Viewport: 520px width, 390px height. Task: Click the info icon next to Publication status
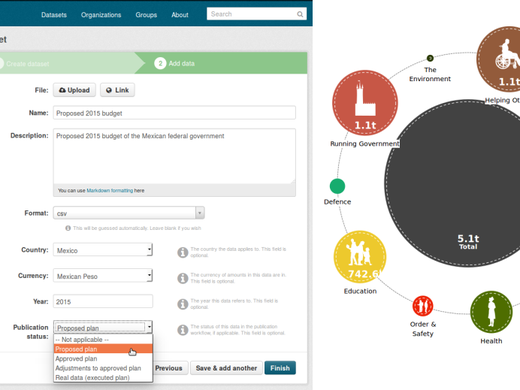click(183, 330)
